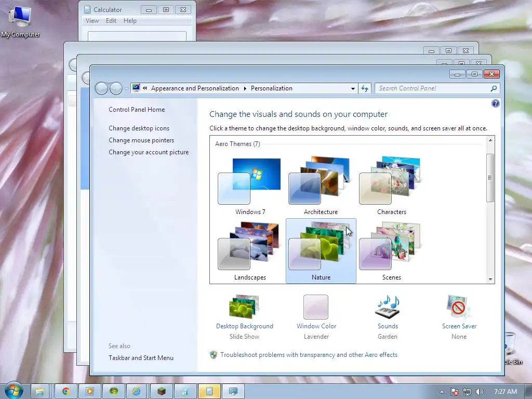Open Screen Saver settings icon
532x399 pixels.
click(x=459, y=307)
